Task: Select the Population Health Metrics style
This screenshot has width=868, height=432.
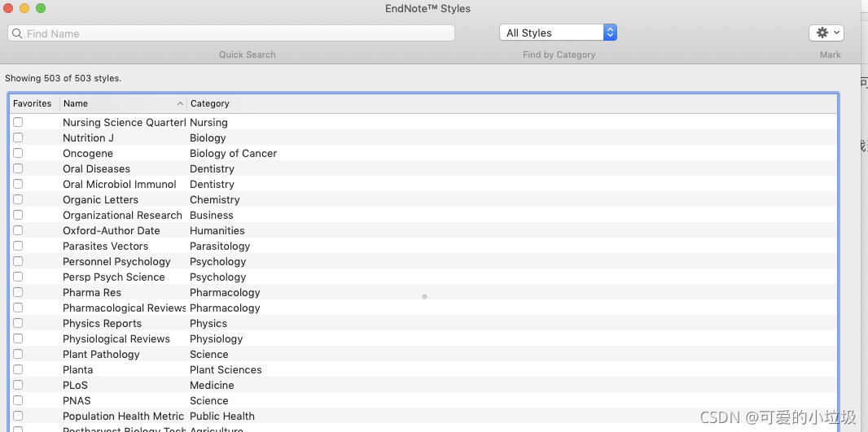Action: click(123, 416)
